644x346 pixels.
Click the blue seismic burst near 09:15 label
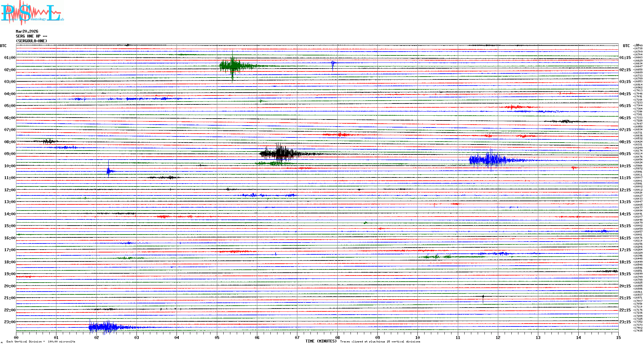point(489,160)
